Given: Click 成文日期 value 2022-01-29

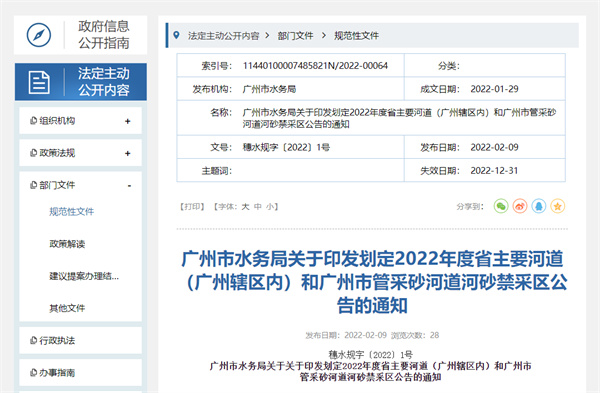Looking at the screenshot, I should [x=494, y=89].
